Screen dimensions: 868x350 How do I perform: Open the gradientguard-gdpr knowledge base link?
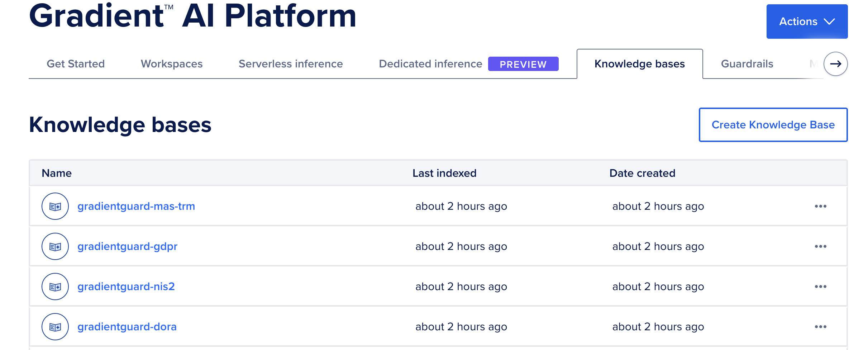click(127, 246)
